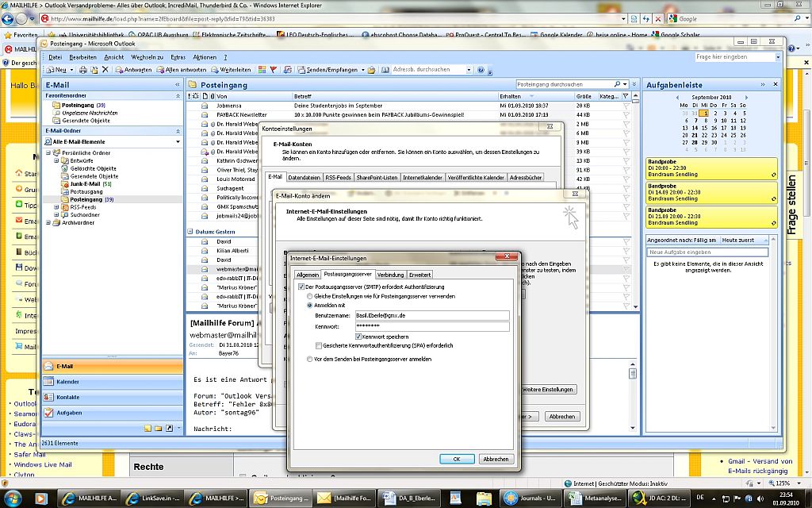Select Gleiche Einstellungen wie Posteingangsserver radio
The width and height of the screenshot is (812, 508).
[310, 296]
